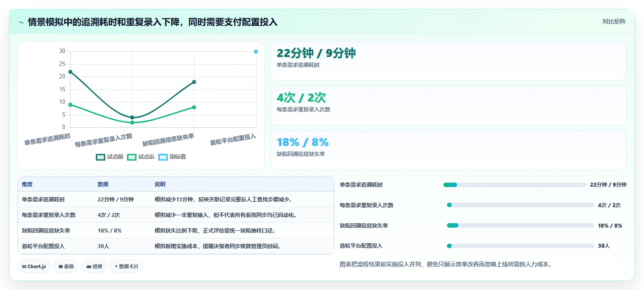Click the 说明 column header
The height and width of the screenshot is (290, 644).
pyautogui.click(x=160, y=184)
